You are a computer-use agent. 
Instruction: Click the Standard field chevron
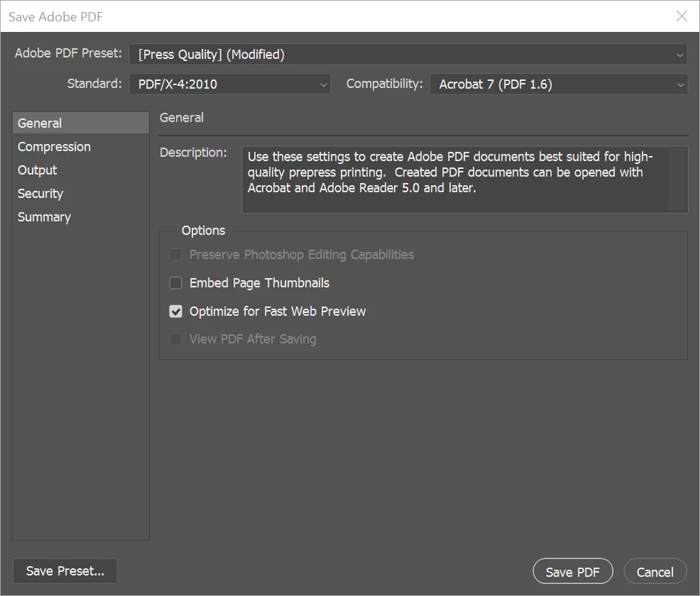[324, 84]
